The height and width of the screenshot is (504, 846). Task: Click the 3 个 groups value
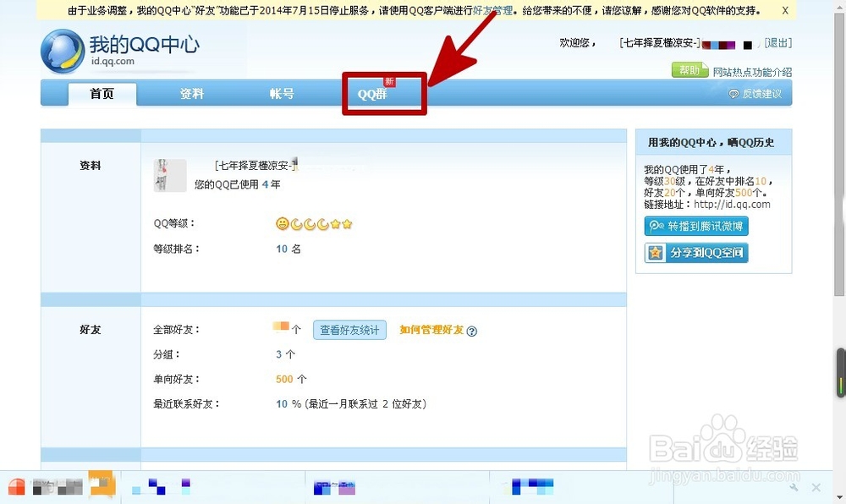point(285,354)
